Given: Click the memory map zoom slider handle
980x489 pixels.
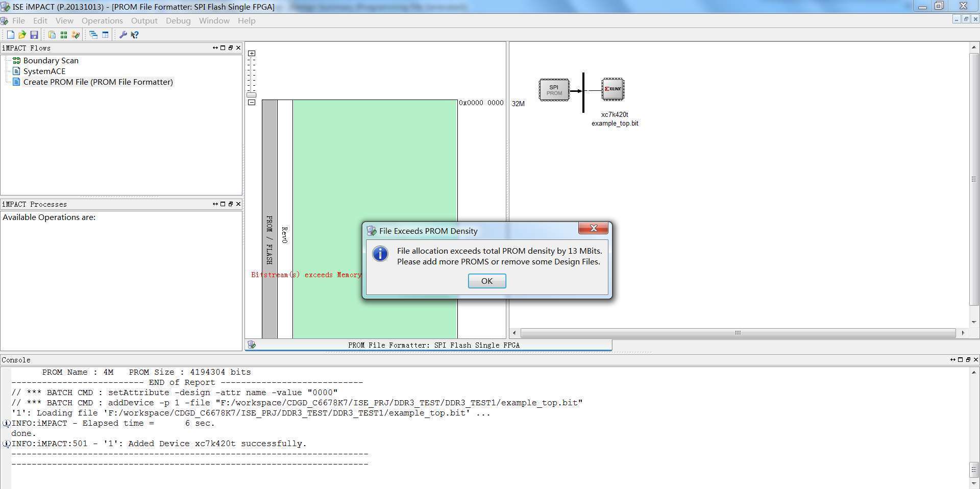Looking at the screenshot, I should click(x=252, y=95).
